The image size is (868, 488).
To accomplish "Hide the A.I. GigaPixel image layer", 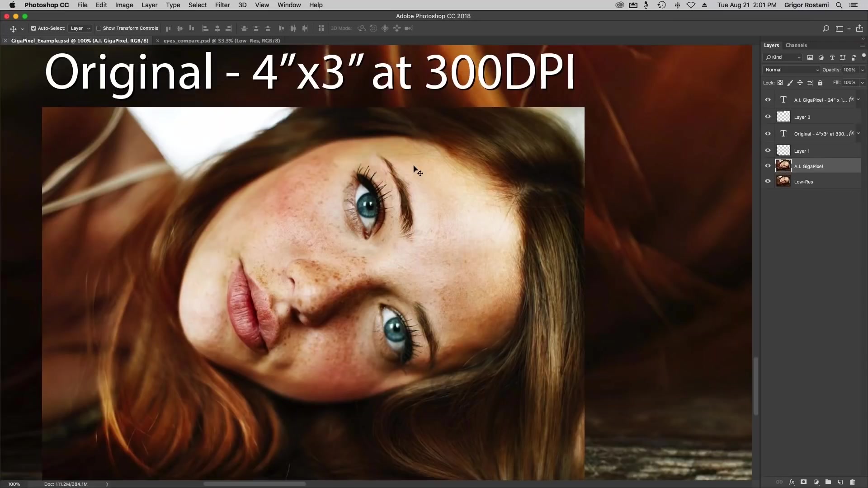I will click(768, 166).
